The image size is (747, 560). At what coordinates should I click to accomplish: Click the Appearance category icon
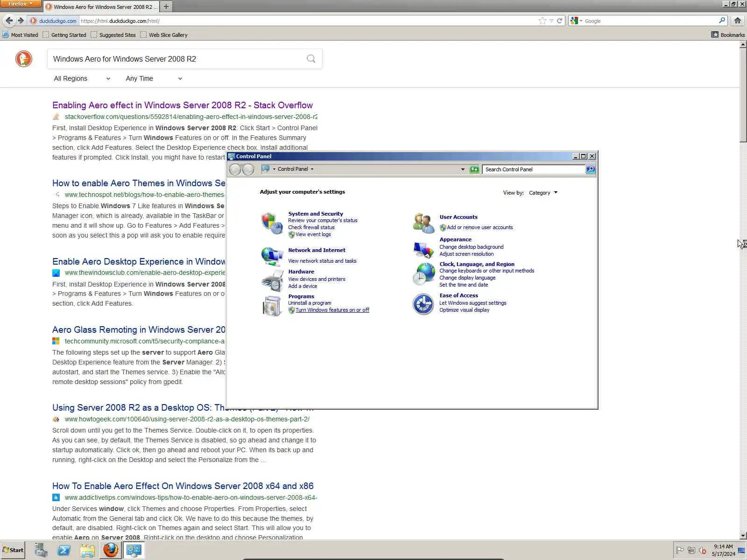coord(423,249)
